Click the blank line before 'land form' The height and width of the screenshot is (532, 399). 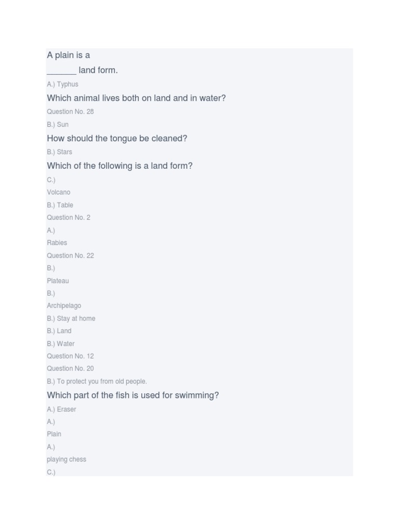coord(61,72)
